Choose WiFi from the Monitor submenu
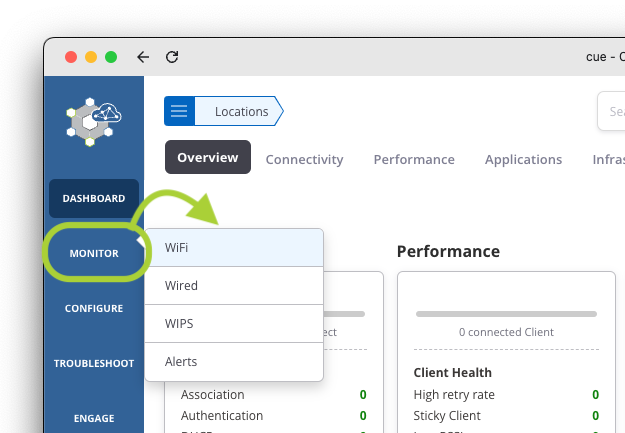The image size is (625, 433). coord(234,247)
